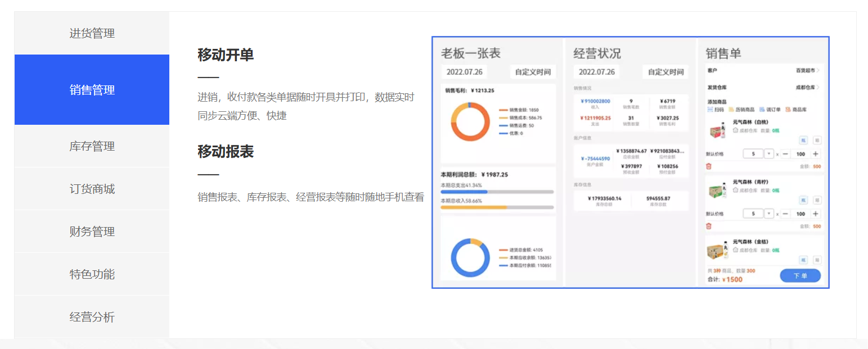Screen dimensions: 868x349
Task: Click the 本期利润总额 ¥1987.25 text
Action: click(474, 175)
